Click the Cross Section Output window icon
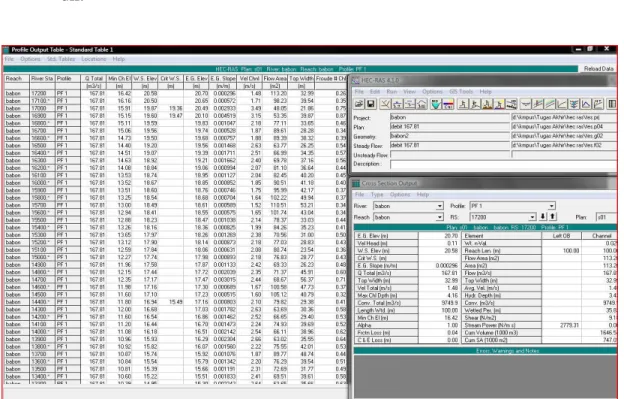The height and width of the screenshot is (399, 624). (356, 183)
